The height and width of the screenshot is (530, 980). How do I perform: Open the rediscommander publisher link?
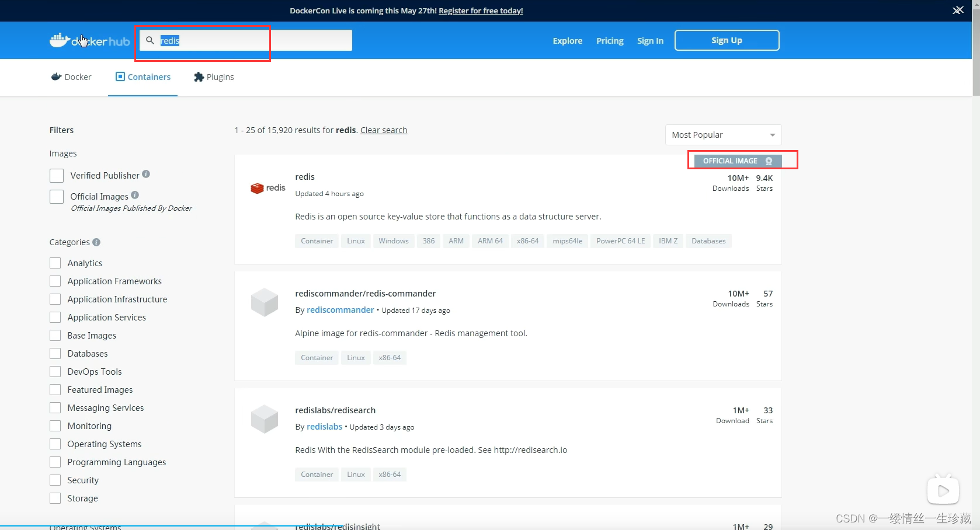point(340,310)
